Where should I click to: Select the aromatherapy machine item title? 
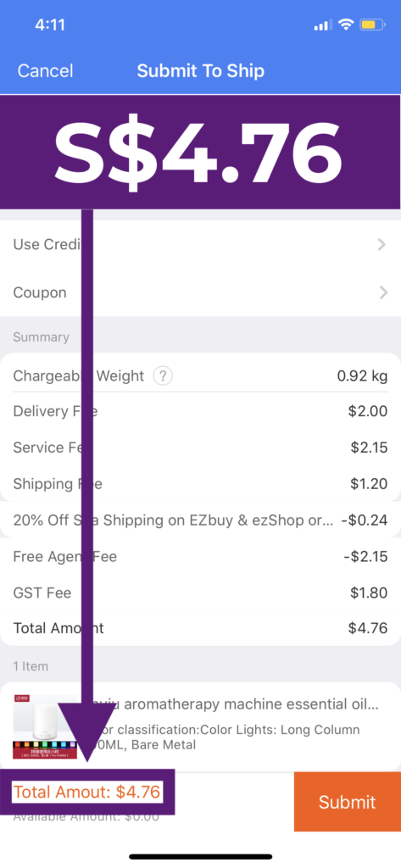tap(235, 704)
